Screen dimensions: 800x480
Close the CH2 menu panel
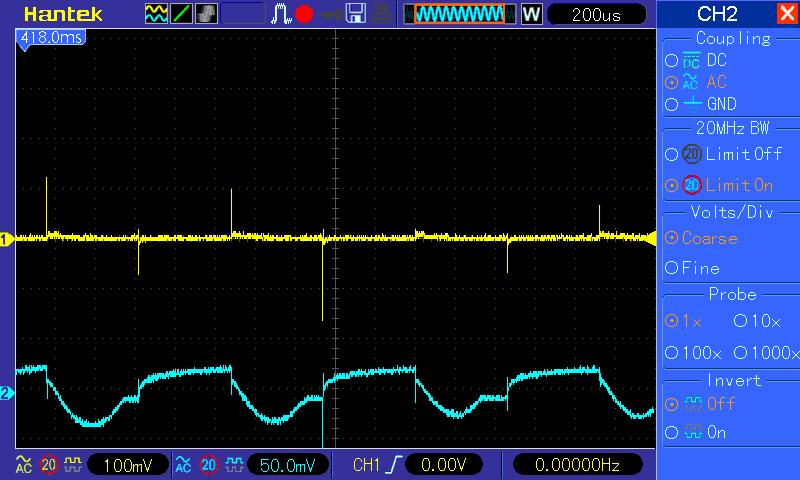tap(787, 13)
